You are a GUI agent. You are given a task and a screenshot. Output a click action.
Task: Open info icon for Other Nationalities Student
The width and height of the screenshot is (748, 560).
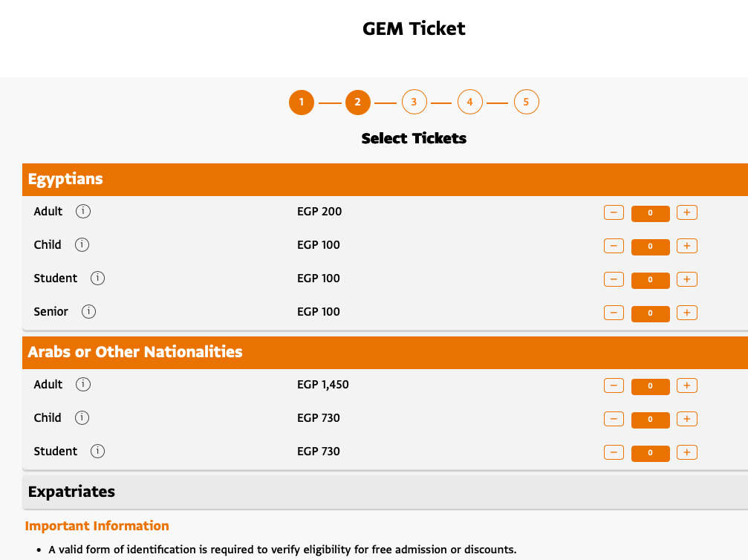click(x=97, y=452)
